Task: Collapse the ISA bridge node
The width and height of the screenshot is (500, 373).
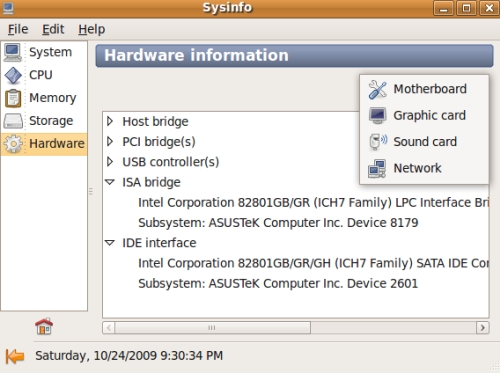Action: tap(110, 182)
